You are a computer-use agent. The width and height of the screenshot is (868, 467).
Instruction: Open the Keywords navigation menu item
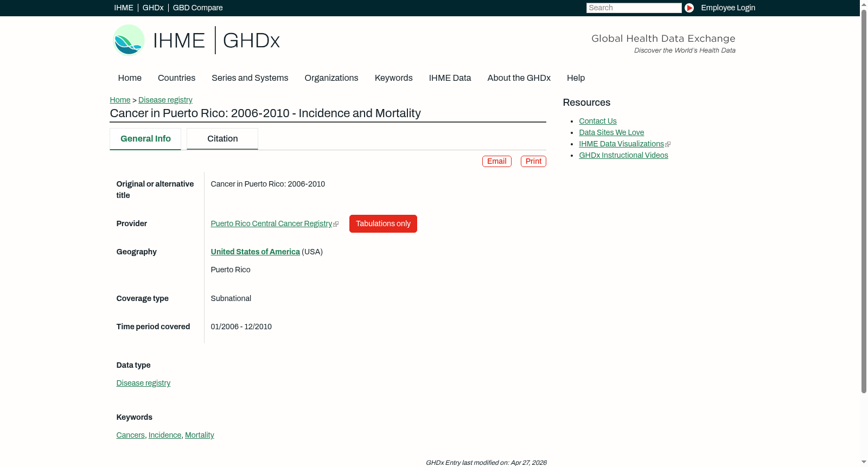(x=394, y=78)
